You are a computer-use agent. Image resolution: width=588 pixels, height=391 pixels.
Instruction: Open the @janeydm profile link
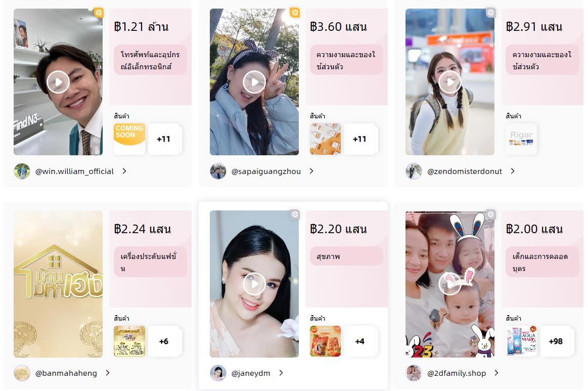pos(251,373)
